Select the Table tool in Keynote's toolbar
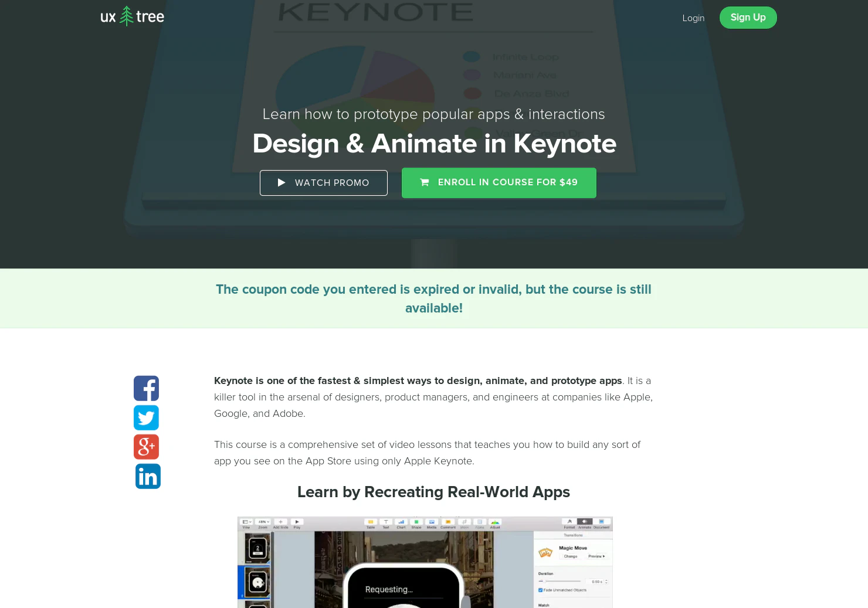Viewport: 868px width, 608px height. 371,521
